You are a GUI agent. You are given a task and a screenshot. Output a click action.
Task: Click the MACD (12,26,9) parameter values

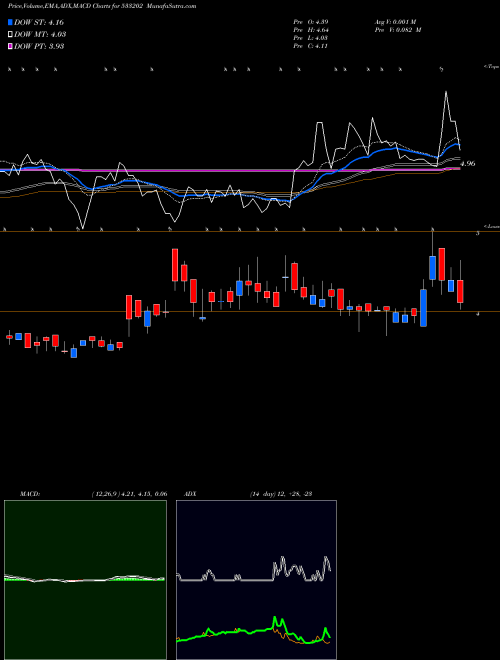(x=129, y=494)
